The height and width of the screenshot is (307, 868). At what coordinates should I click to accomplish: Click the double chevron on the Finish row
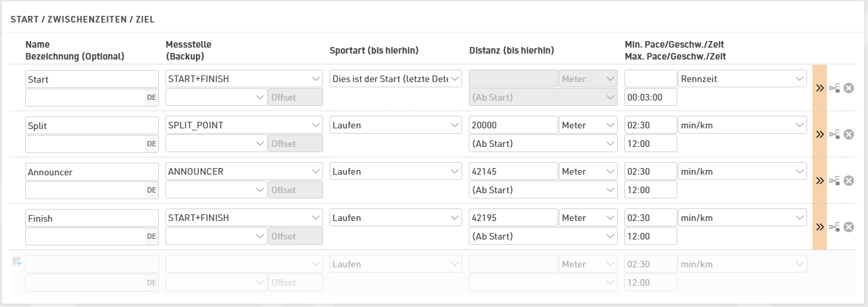point(820,227)
